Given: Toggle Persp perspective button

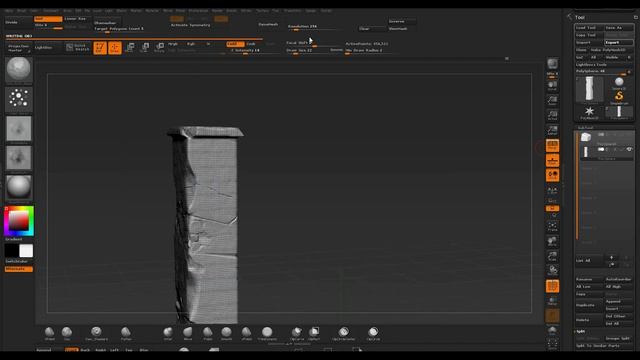Looking at the screenshot, I should tap(552, 146).
